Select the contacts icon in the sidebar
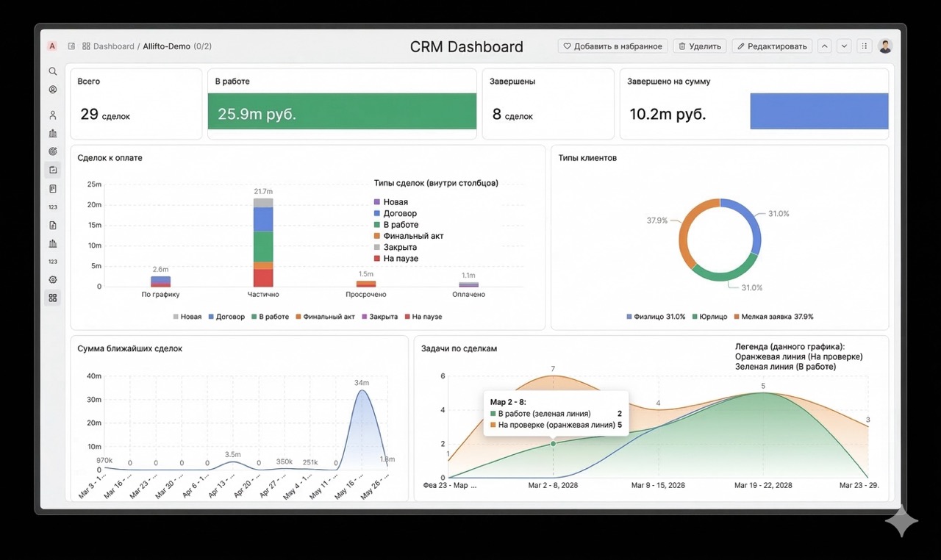Image resolution: width=941 pixels, height=560 pixels. point(52,89)
